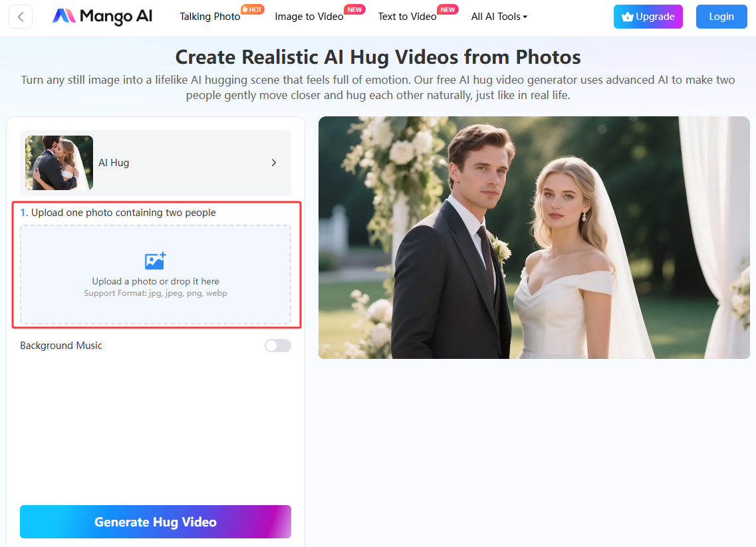Screen dimensions: 756x547
Task: Open the Talking Photo menu item
Action: (209, 17)
